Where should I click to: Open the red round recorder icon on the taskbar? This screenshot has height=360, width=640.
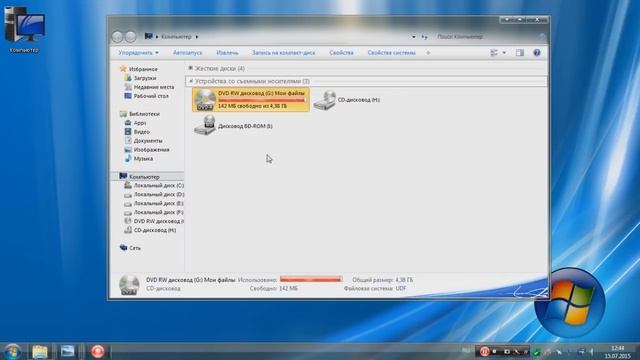pos(97,351)
